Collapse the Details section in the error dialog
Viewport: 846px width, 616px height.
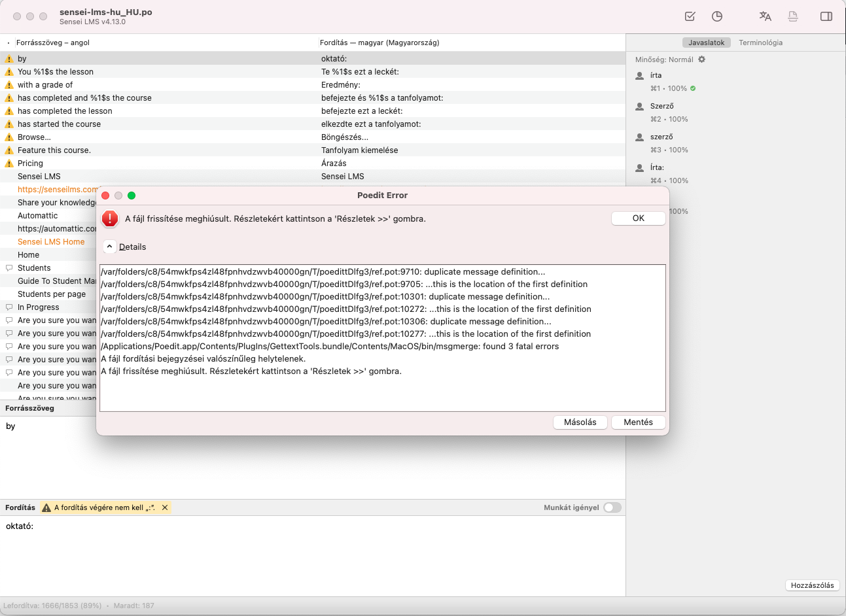click(x=109, y=247)
